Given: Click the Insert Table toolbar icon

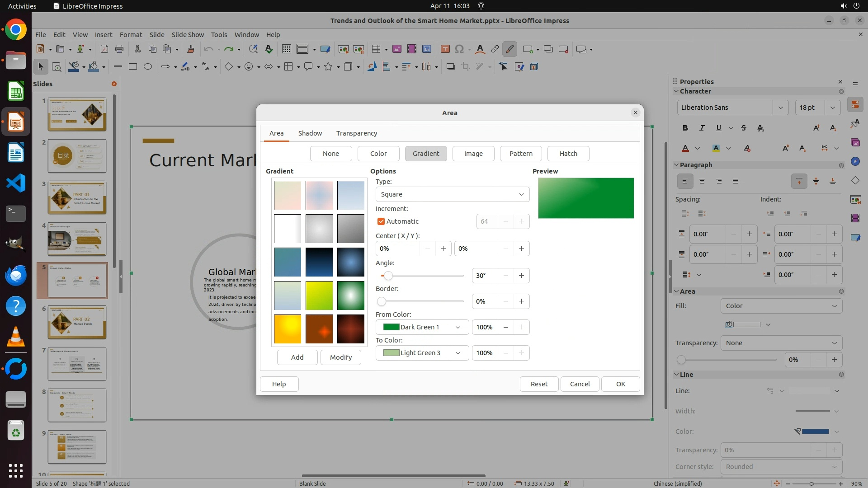Looking at the screenshot, I should [x=376, y=49].
